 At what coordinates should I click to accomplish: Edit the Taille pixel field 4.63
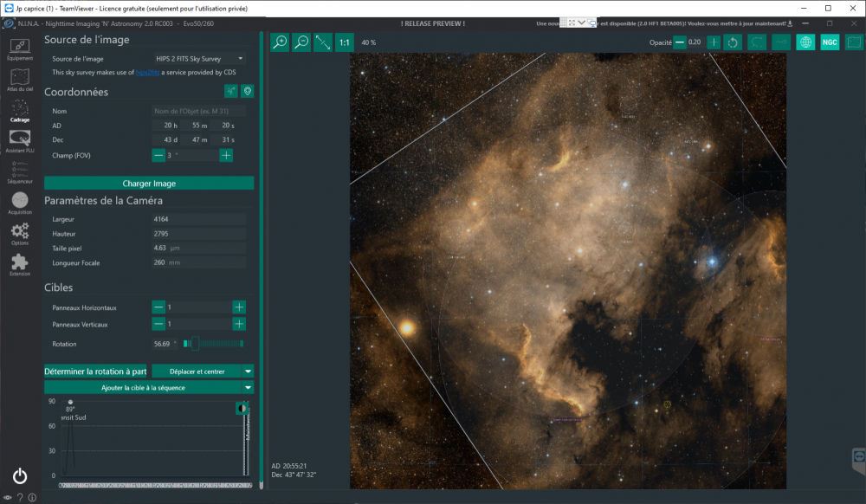pos(199,248)
